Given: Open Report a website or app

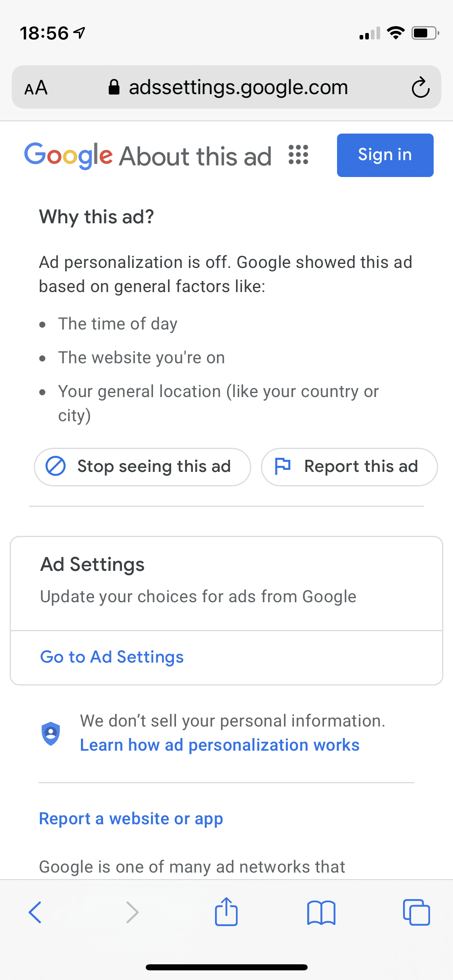Looking at the screenshot, I should pyautogui.click(x=131, y=819).
